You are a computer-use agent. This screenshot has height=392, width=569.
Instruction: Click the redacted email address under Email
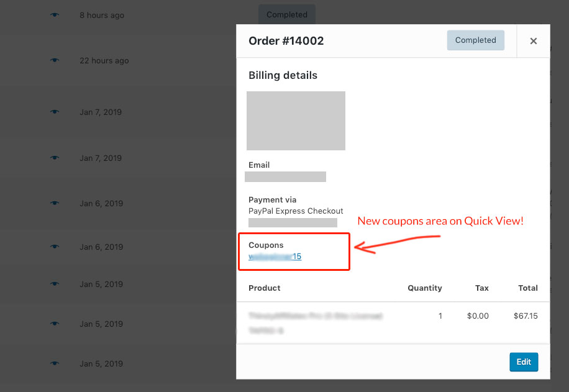click(x=285, y=177)
